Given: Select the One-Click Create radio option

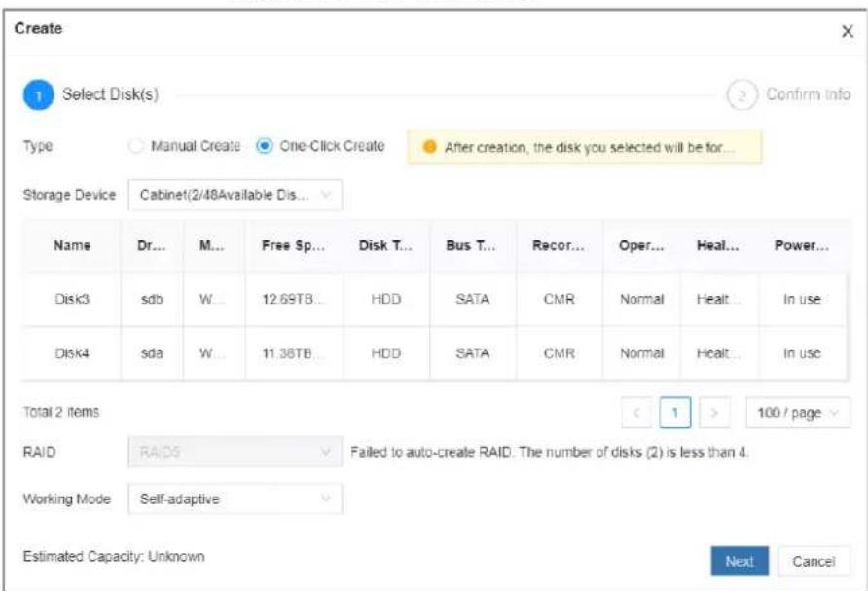Looking at the screenshot, I should click(x=265, y=146).
